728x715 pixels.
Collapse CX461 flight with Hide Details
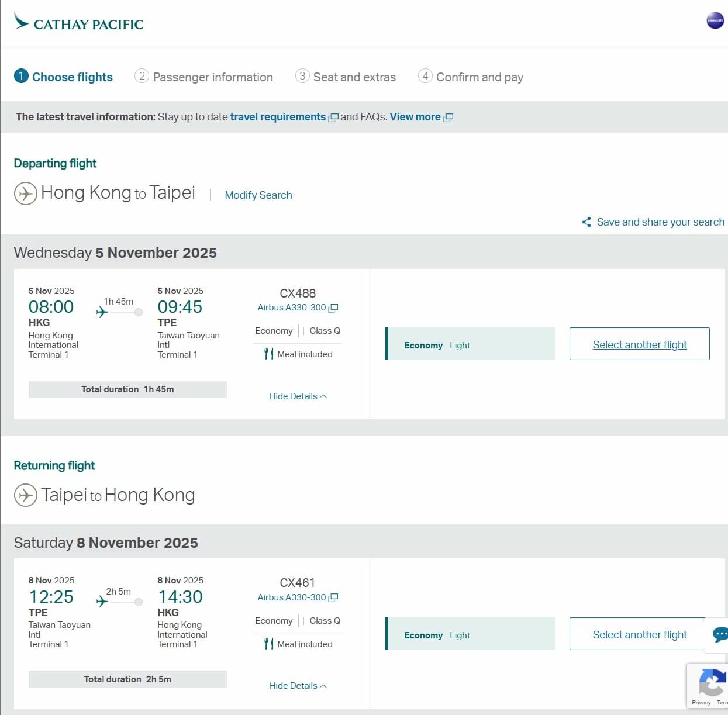298,686
